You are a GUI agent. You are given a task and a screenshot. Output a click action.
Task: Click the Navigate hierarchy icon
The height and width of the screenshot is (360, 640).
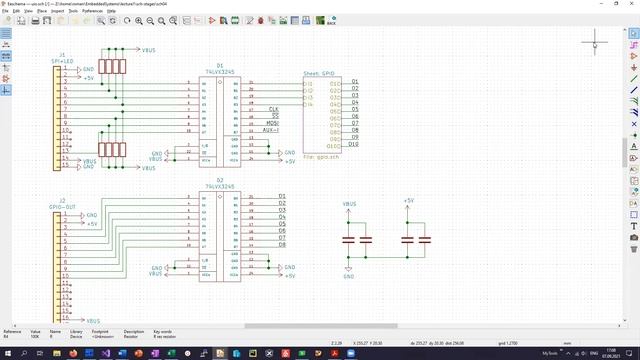coord(187,20)
